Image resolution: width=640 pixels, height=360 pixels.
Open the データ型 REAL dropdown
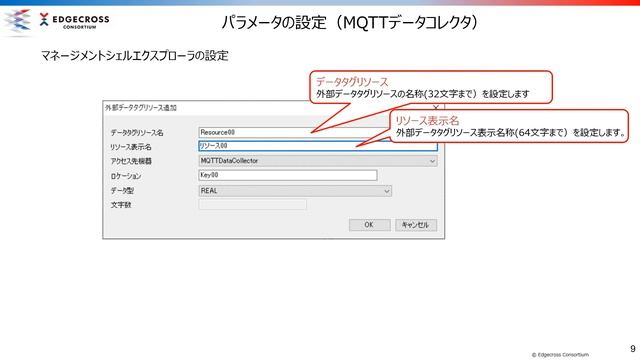tap(295, 191)
